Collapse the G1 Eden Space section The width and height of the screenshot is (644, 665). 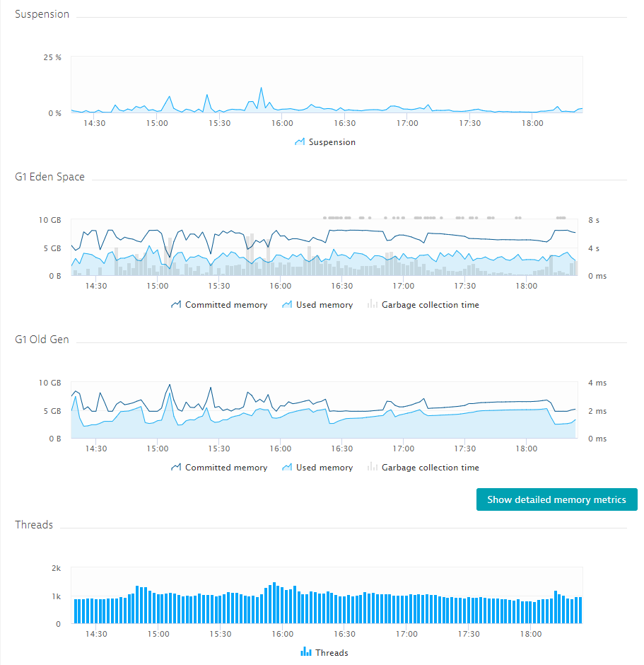(49, 176)
